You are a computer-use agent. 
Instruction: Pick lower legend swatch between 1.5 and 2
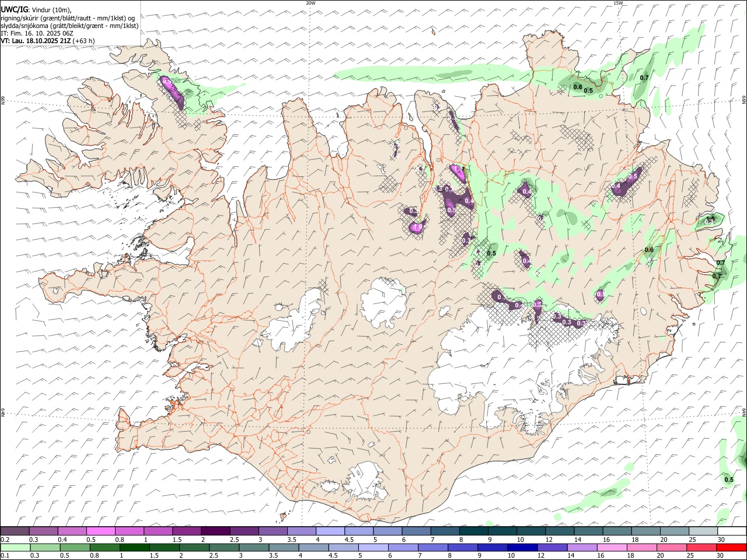[164, 547]
